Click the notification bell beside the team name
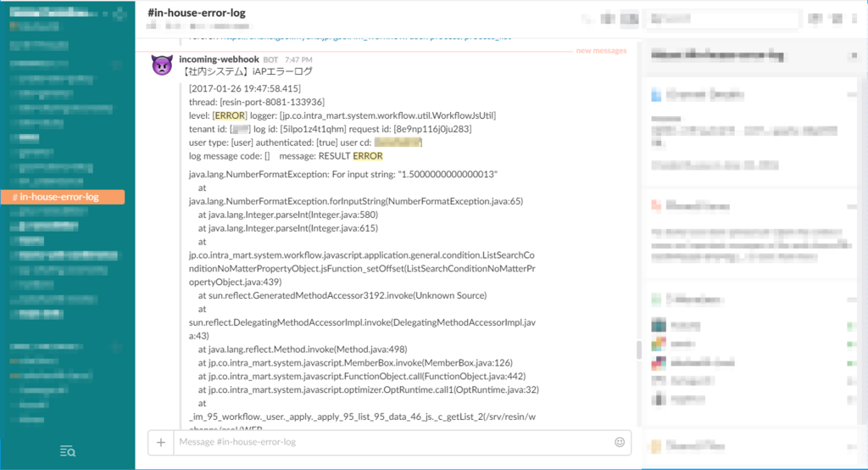 click(119, 13)
